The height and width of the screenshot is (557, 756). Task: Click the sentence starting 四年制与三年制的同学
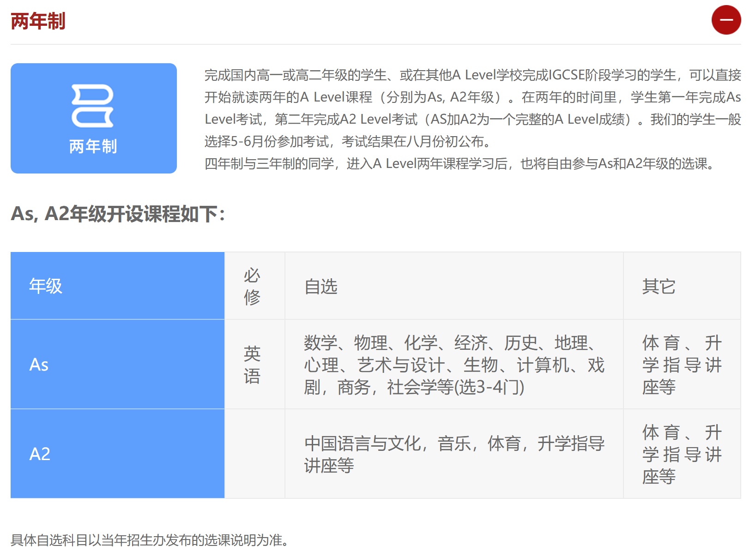pyautogui.click(x=460, y=163)
